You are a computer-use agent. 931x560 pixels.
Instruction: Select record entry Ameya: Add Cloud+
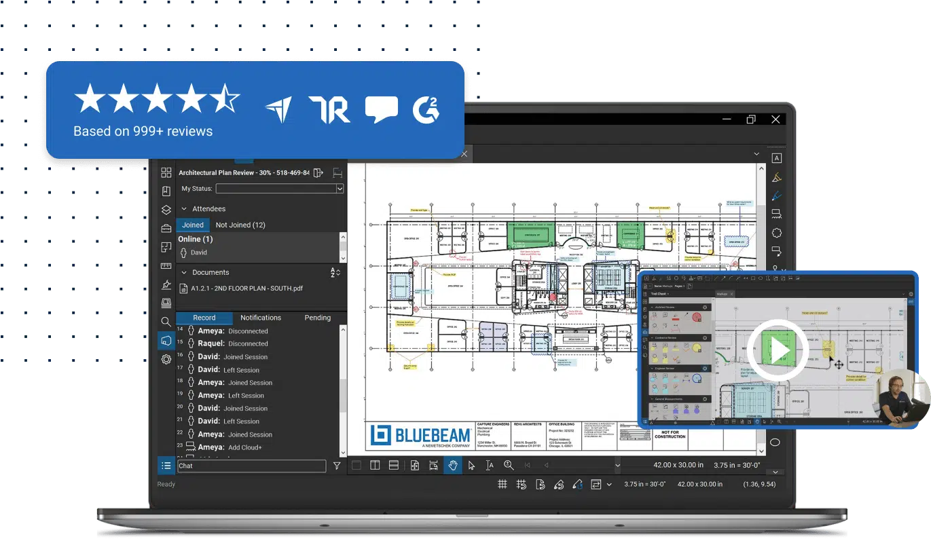(x=219, y=447)
